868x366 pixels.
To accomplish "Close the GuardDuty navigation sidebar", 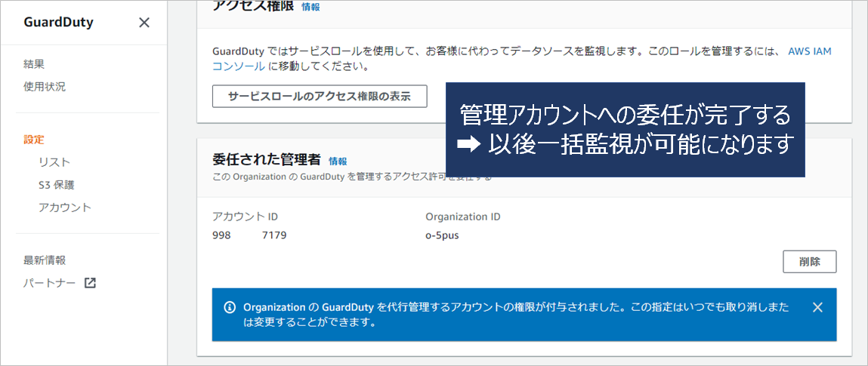I will pyautogui.click(x=144, y=23).
